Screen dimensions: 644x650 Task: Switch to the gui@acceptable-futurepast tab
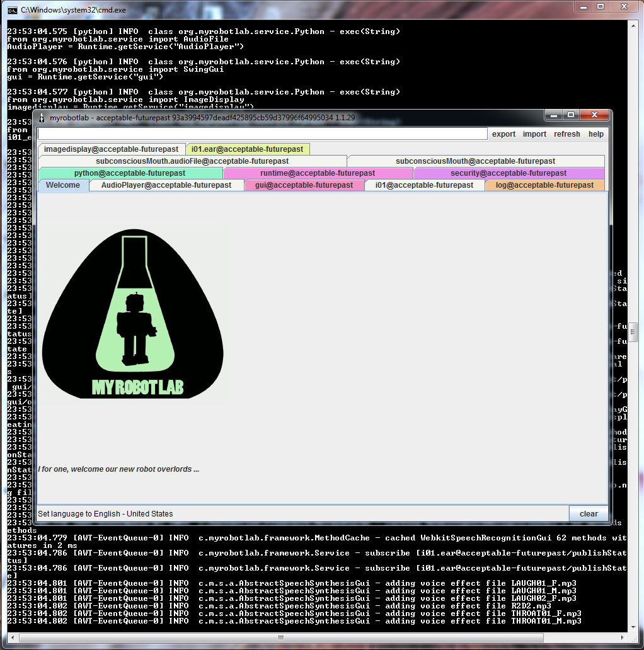click(304, 185)
